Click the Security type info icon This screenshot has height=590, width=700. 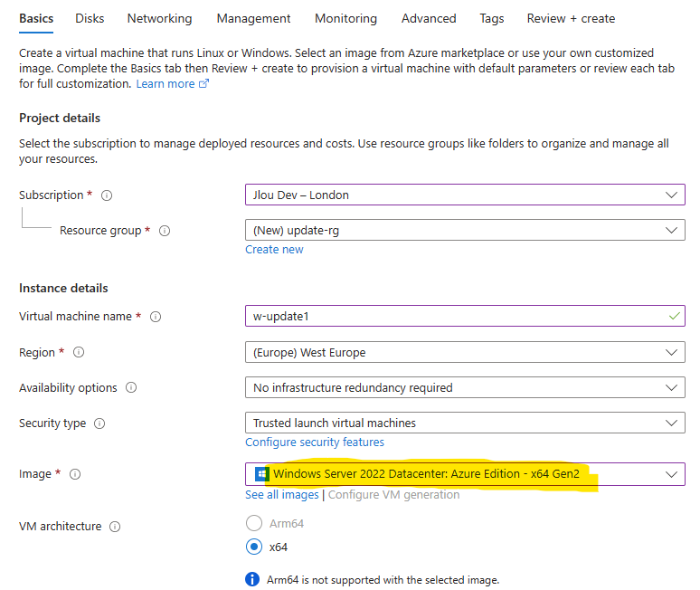[x=99, y=423]
